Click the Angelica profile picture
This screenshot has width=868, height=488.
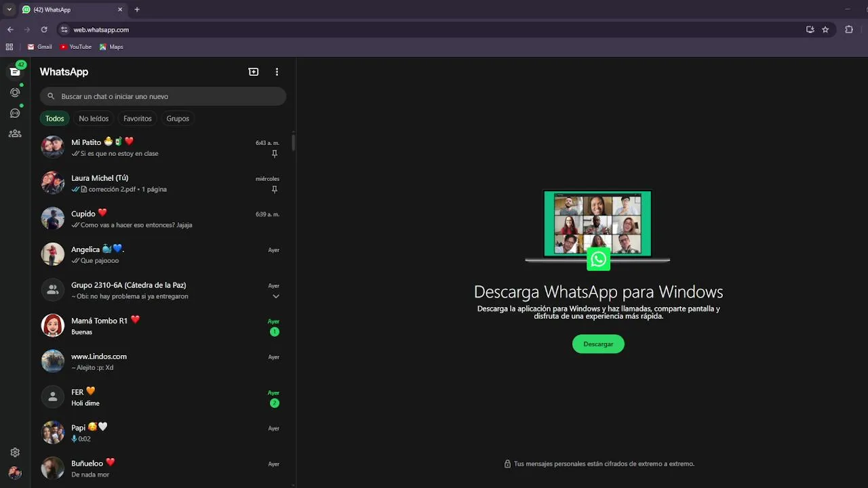pyautogui.click(x=53, y=254)
